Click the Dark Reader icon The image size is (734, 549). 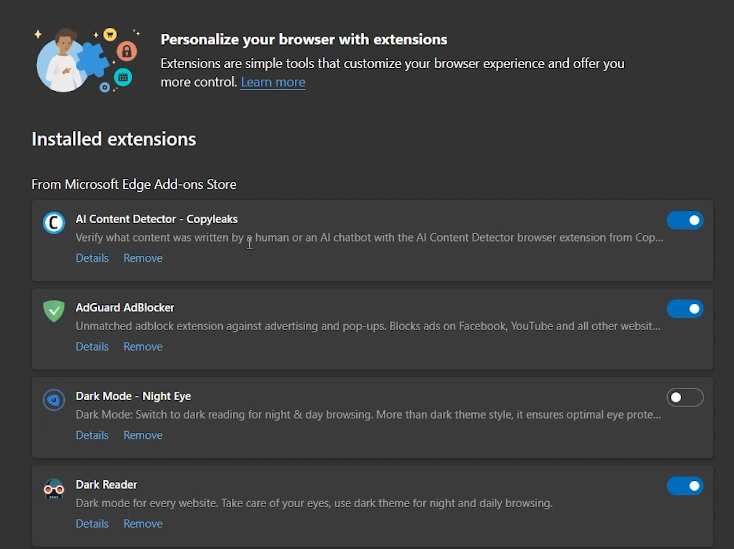[54, 489]
